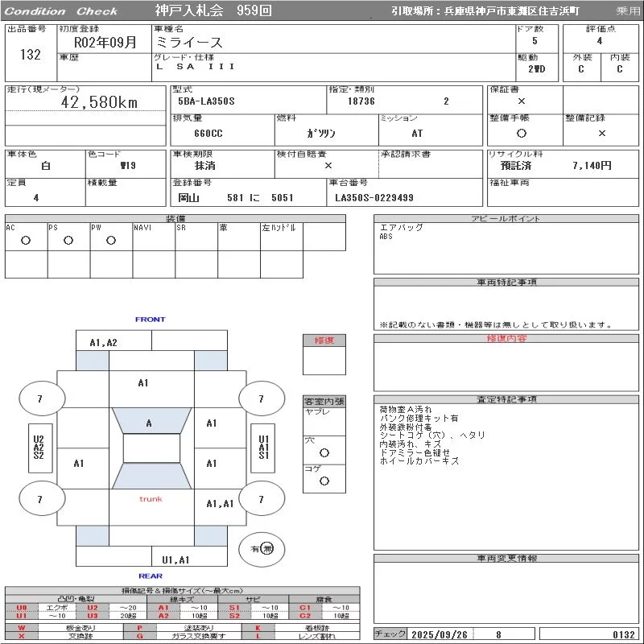This screenshot has width=644, height=644.
Task: Click the red U0 legend cell
Action: coord(22,608)
